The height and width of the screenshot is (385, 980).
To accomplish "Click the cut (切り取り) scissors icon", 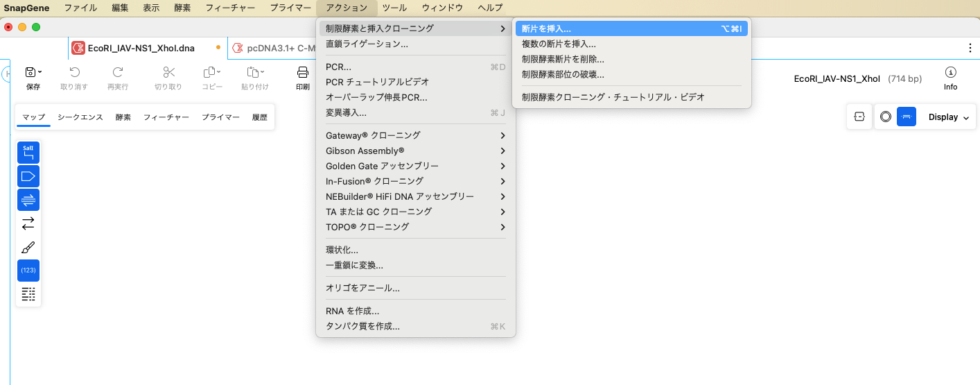I will (168, 72).
